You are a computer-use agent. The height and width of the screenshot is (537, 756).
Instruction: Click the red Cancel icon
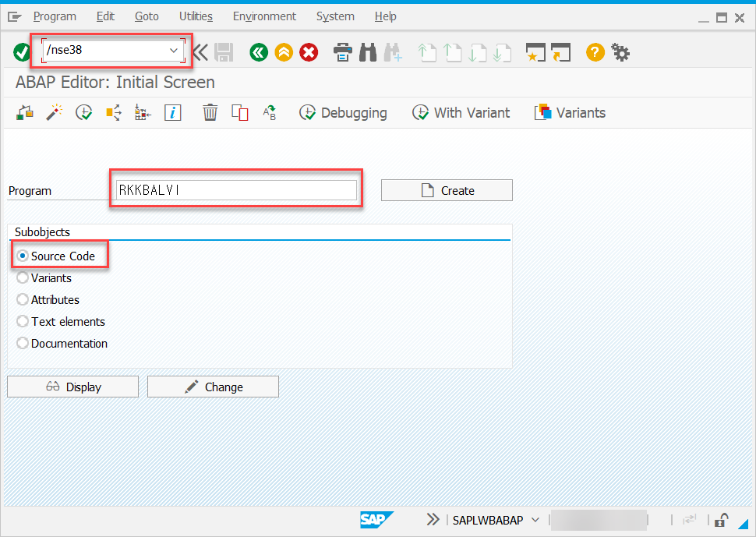tap(309, 52)
